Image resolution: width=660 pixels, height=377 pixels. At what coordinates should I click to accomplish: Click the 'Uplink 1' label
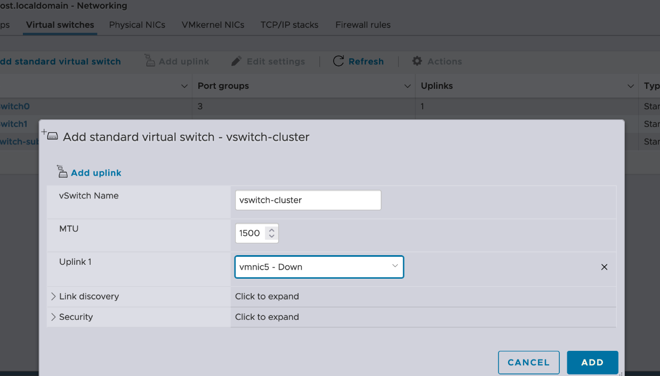75,262
